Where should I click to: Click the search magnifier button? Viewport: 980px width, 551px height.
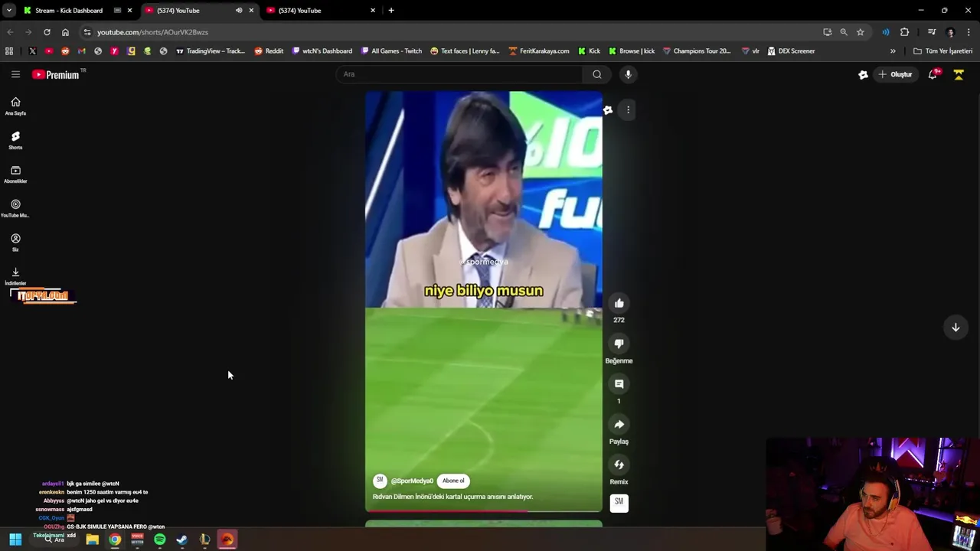597,74
